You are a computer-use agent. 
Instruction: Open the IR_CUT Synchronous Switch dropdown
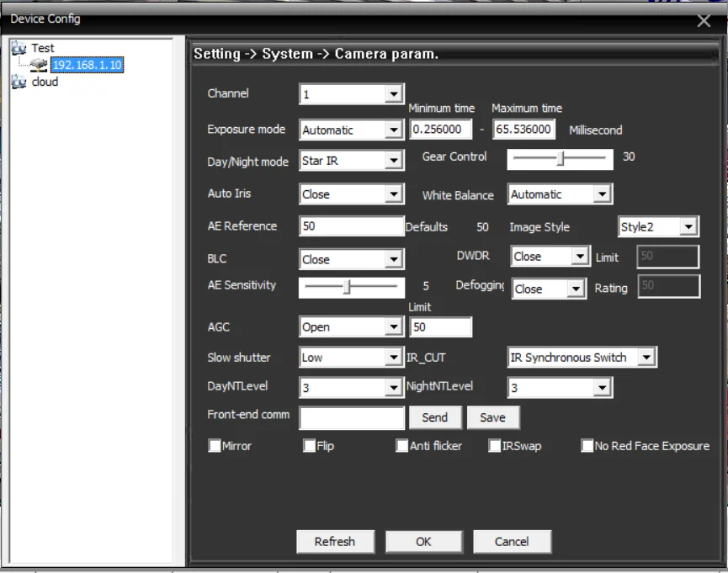tap(646, 358)
